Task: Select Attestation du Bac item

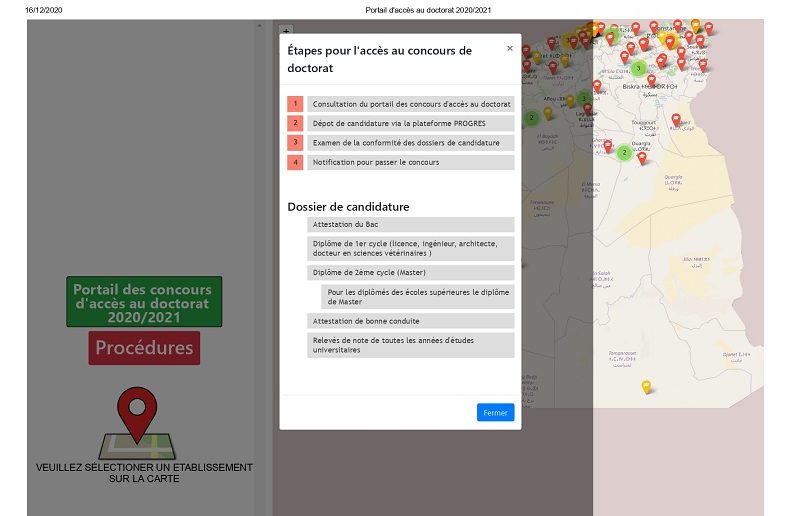Action: (x=410, y=225)
